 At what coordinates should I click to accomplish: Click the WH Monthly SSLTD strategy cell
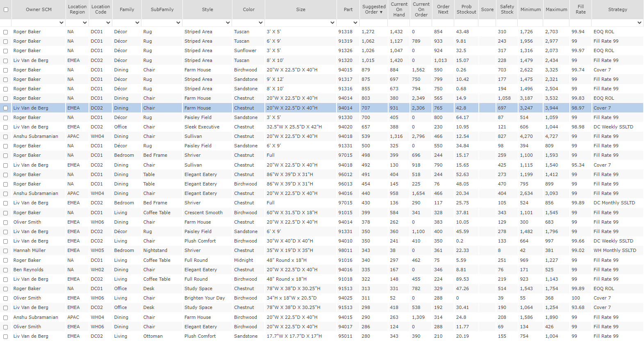click(x=615, y=250)
